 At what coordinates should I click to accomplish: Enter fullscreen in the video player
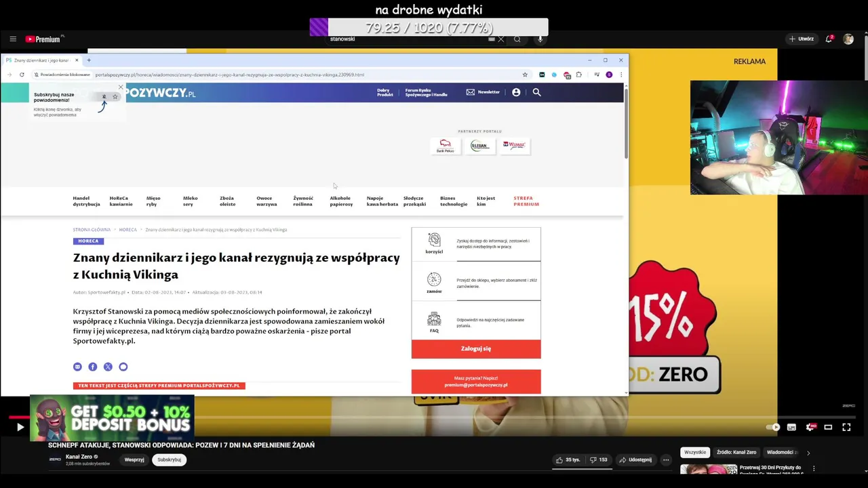tap(846, 427)
